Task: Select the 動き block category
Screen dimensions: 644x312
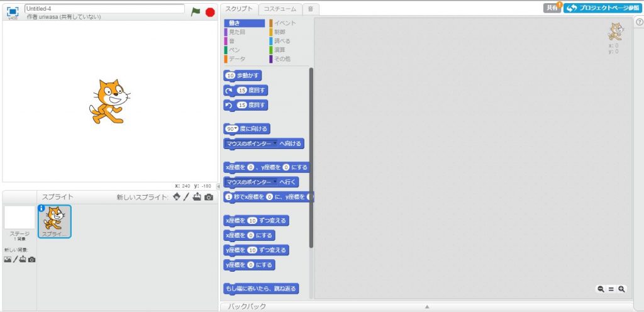Action: 245,23
